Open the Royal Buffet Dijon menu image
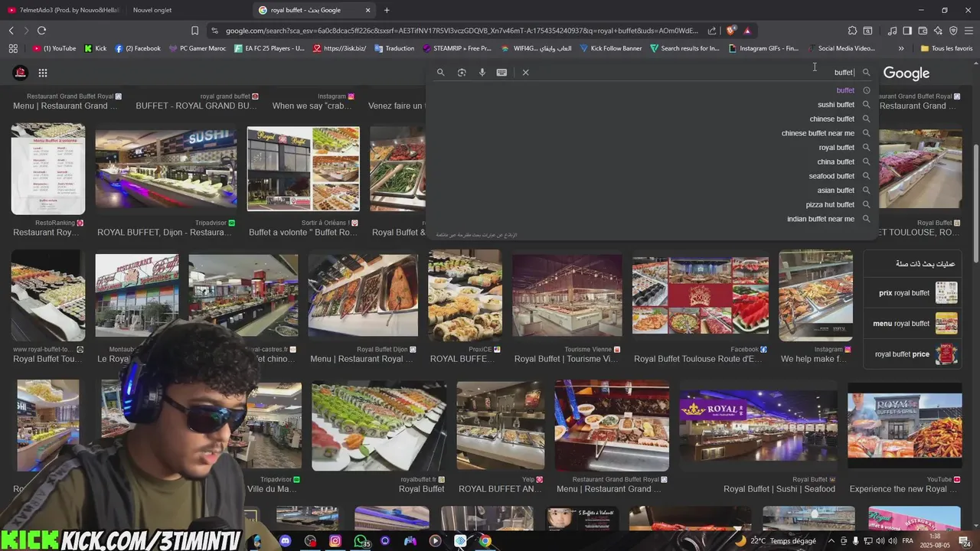The image size is (980, 551). tap(363, 295)
